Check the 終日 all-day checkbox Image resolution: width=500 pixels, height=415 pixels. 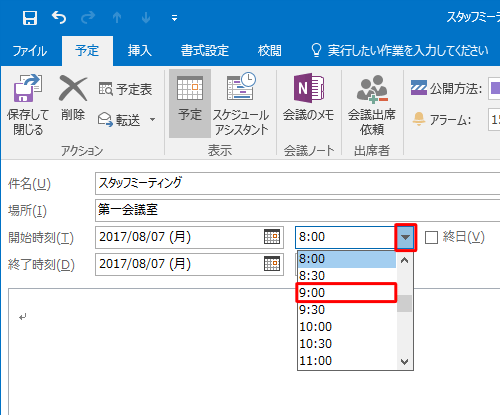click(x=431, y=238)
